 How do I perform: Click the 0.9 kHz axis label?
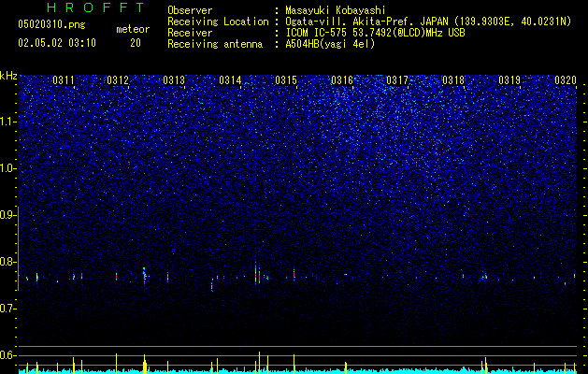coord(7,215)
